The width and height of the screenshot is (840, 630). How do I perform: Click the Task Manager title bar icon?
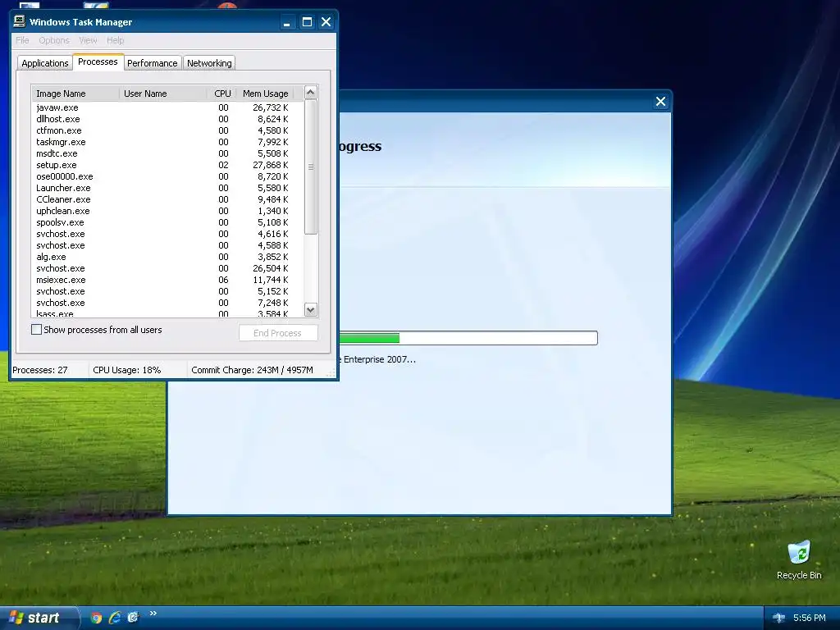[20, 21]
